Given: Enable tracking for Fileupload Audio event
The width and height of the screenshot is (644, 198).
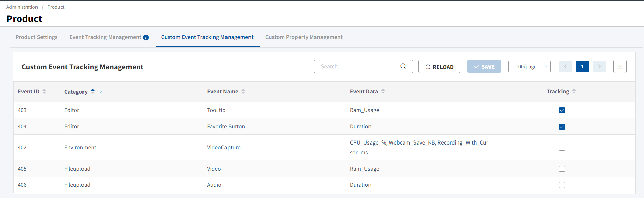Looking at the screenshot, I should click(x=562, y=185).
